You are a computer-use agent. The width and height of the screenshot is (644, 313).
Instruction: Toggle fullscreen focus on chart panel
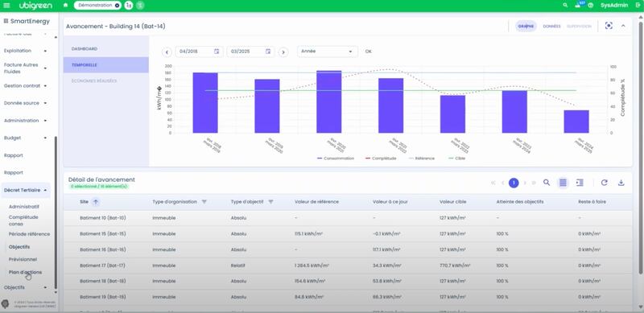click(609, 26)
